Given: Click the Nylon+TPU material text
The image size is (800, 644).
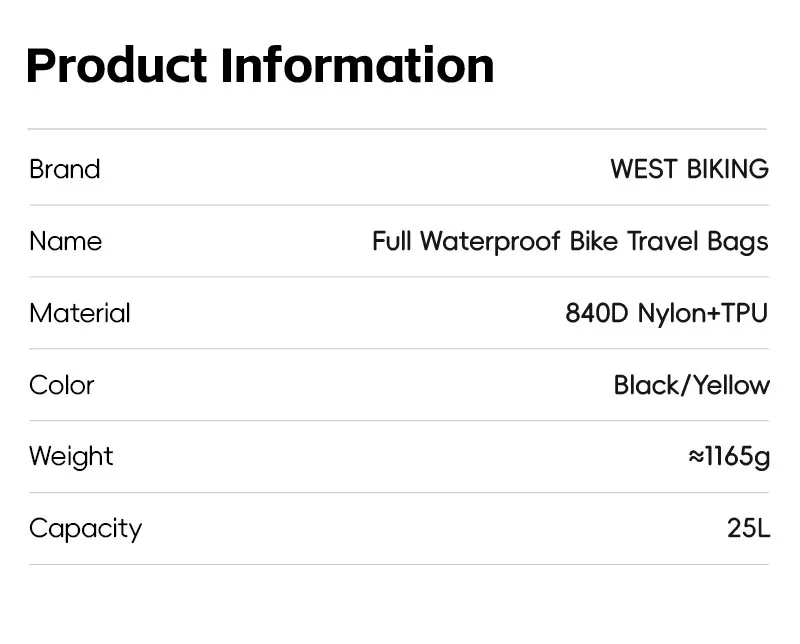Looking at the screenshot, I should pyautogui.click(x=703, y=313).
